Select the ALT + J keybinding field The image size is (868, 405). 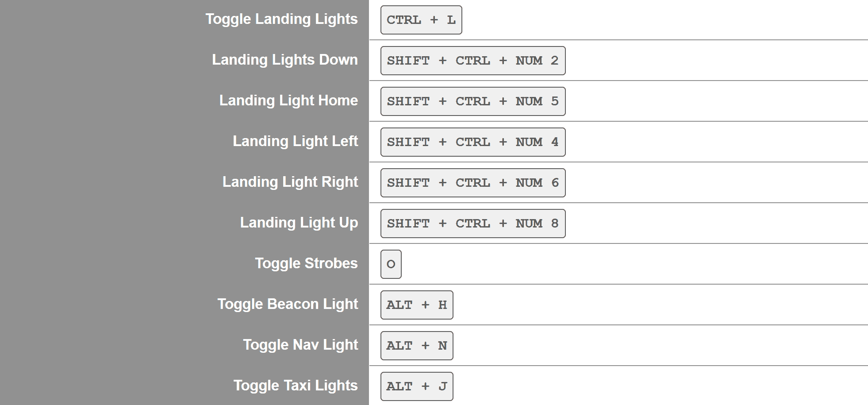click(x=416, y=386)
